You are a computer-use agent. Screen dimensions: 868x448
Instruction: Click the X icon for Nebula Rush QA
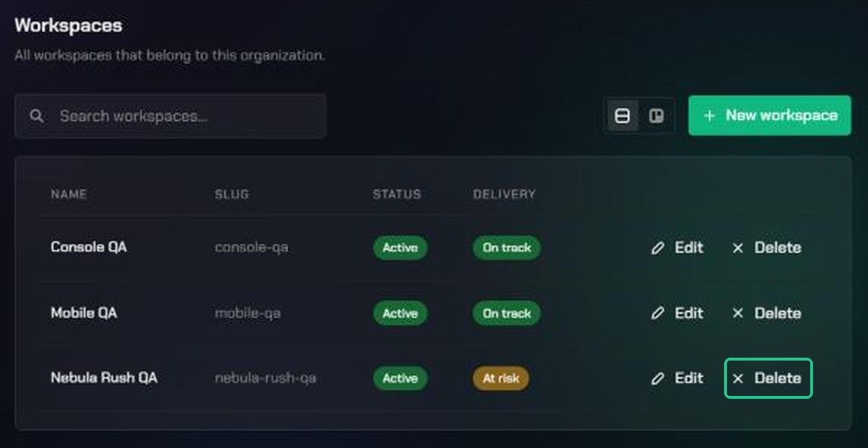coord(738,378)
